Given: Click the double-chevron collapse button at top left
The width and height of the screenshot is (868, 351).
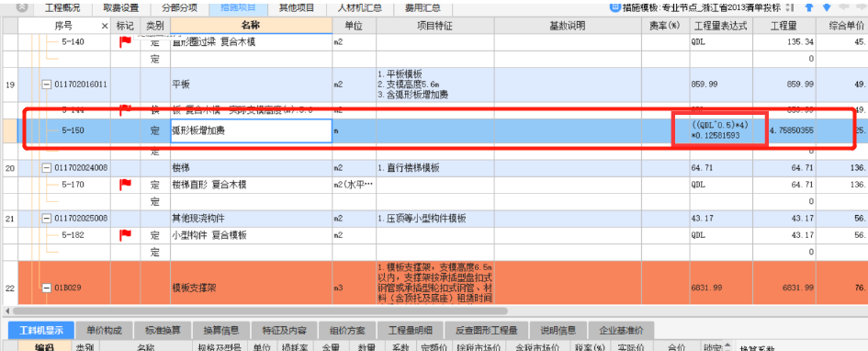Looking at the screenshot, I should click(22, 7).
